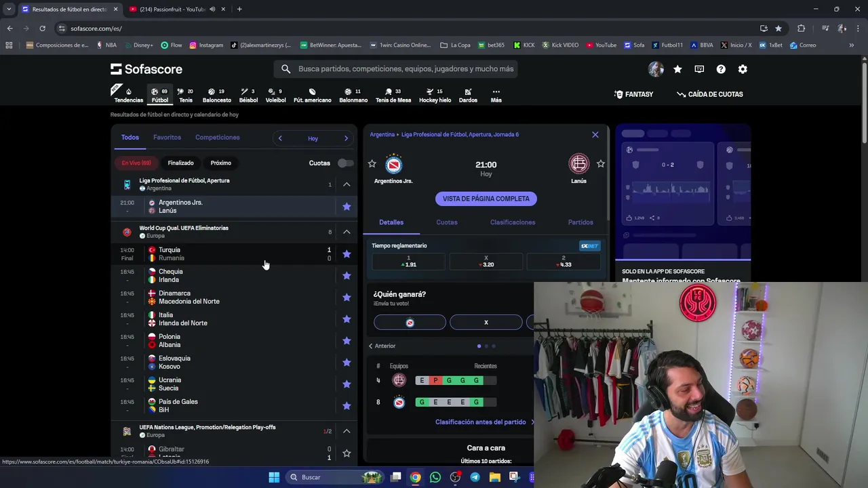Screen dimensions: 868x488
Task: Collapse UEFA Nations League section
Action: 347,431
